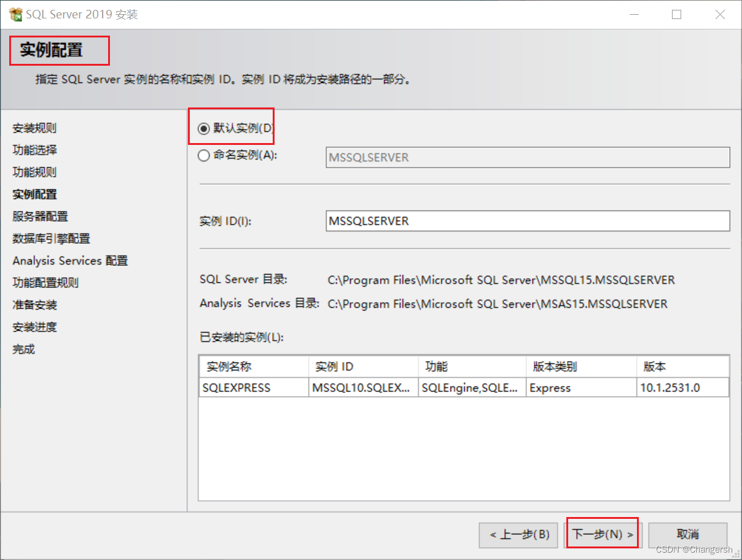
Task: Click the 取消 cancel button
Action: [687, 535]
